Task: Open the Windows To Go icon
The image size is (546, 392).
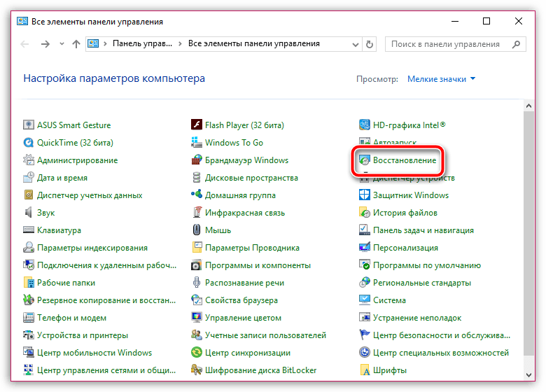Action: [197, 142]
